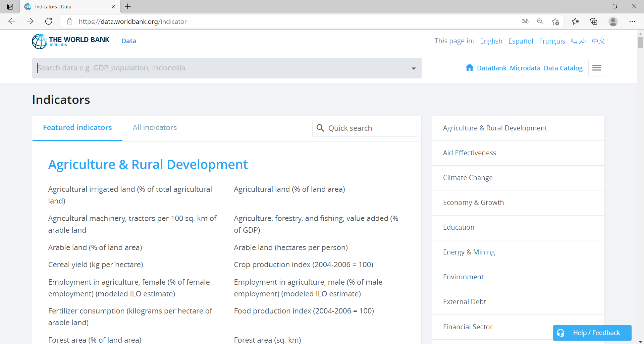Switch to the All indicators tab

[x=155, y=128]
